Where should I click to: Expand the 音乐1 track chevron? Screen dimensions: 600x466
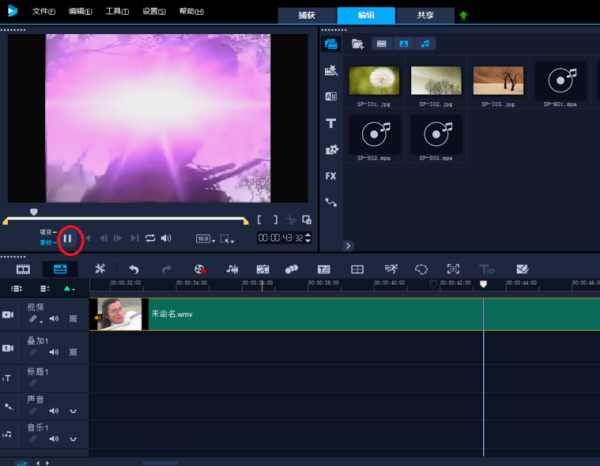tap(73, 437)
